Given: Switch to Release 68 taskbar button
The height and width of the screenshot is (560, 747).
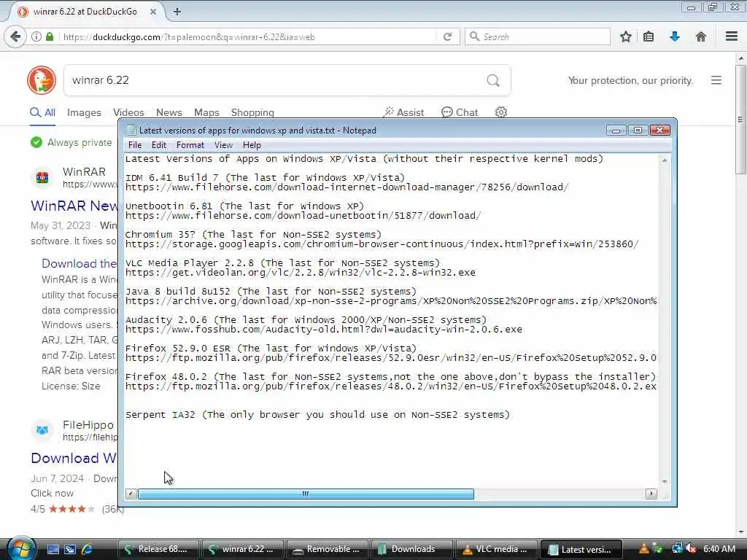Looking at the screenshot, I should coord(159,549).
